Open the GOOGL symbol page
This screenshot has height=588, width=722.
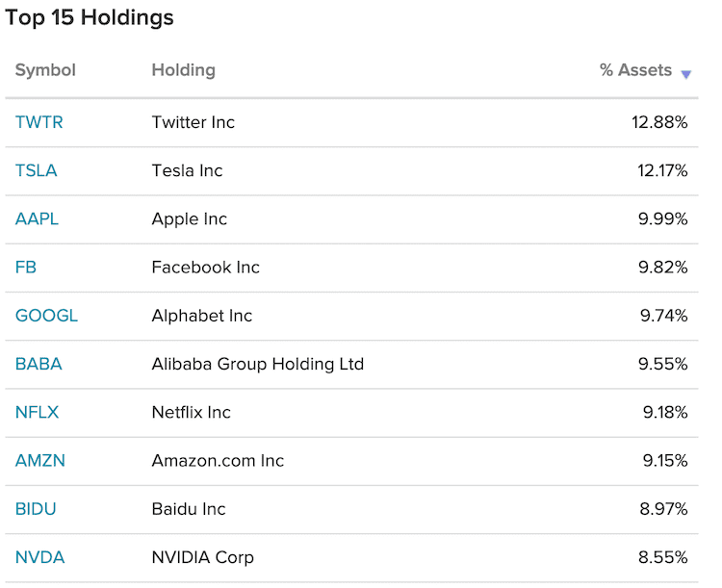click(x=46, y=316)
